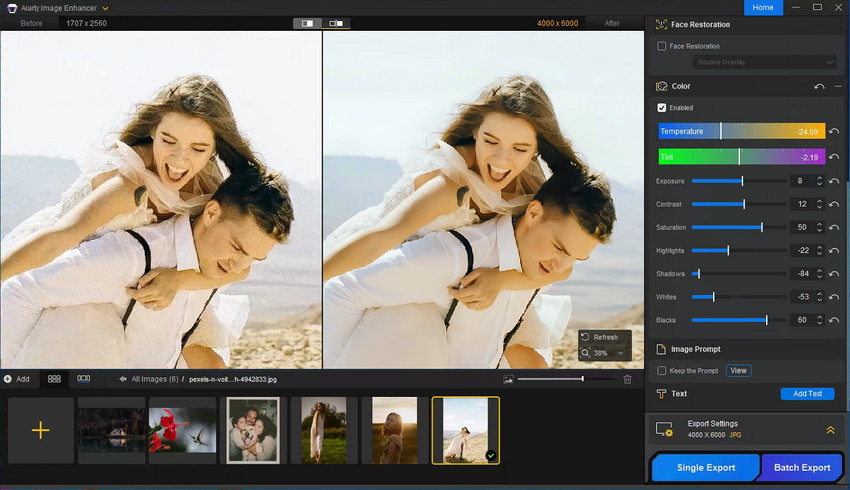Select the red flower hummingbird thumbnail

click(x=182, y=430)
